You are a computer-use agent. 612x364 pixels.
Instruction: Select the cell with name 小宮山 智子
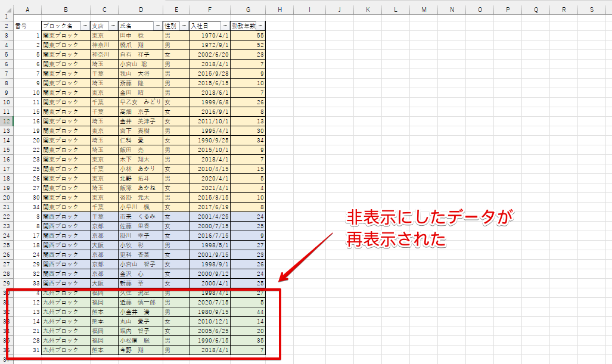pos(141,264)
